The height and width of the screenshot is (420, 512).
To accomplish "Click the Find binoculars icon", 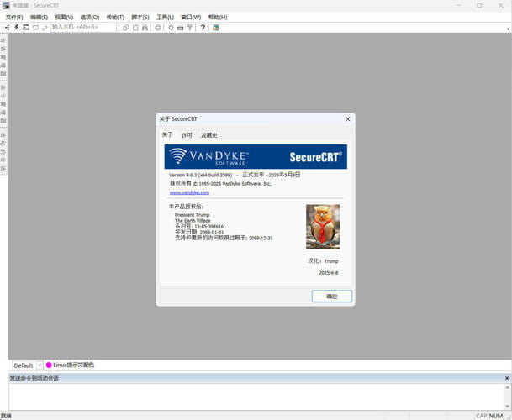I will [x=145, y=27].
